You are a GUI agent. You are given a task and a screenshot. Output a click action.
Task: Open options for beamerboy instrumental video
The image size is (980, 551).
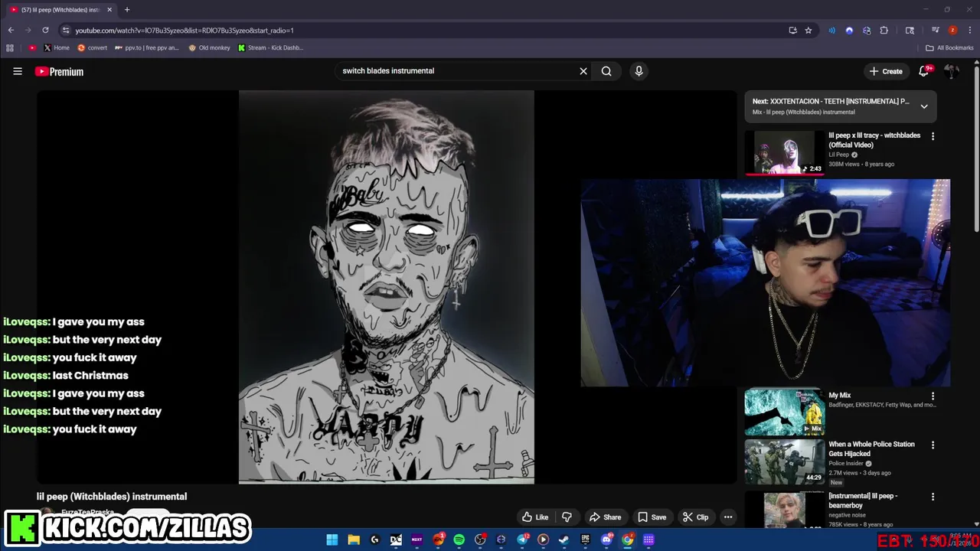[x=933, y=497]
